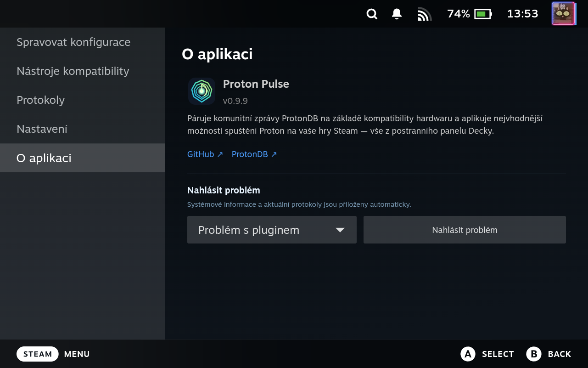Click the network signal icon

click(425, 14)
